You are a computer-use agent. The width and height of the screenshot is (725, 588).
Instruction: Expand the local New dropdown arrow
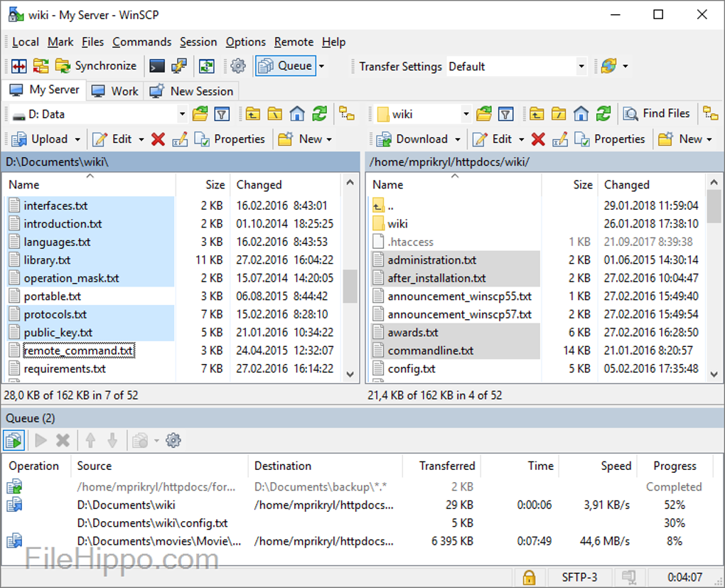coord(329,139)
